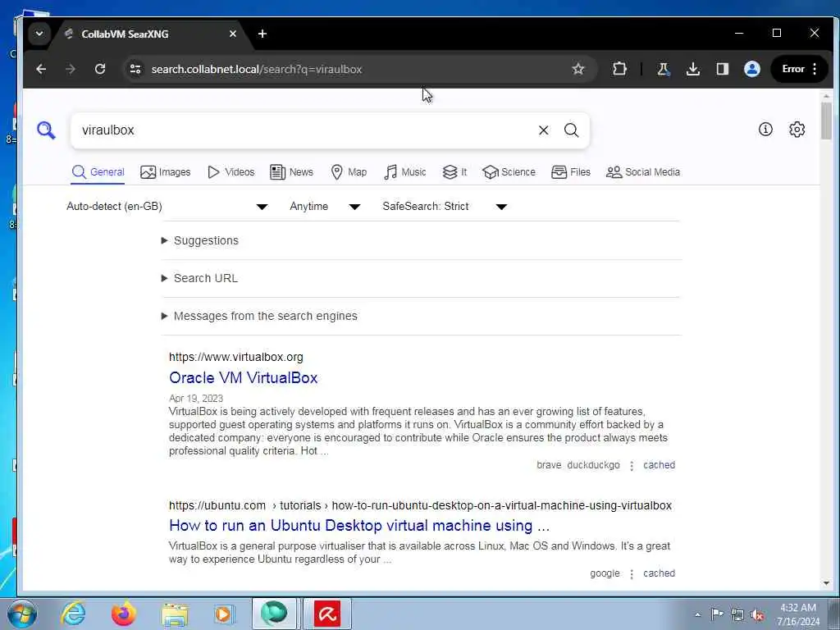Toggle the browser side panel icon

pos(722,69)
